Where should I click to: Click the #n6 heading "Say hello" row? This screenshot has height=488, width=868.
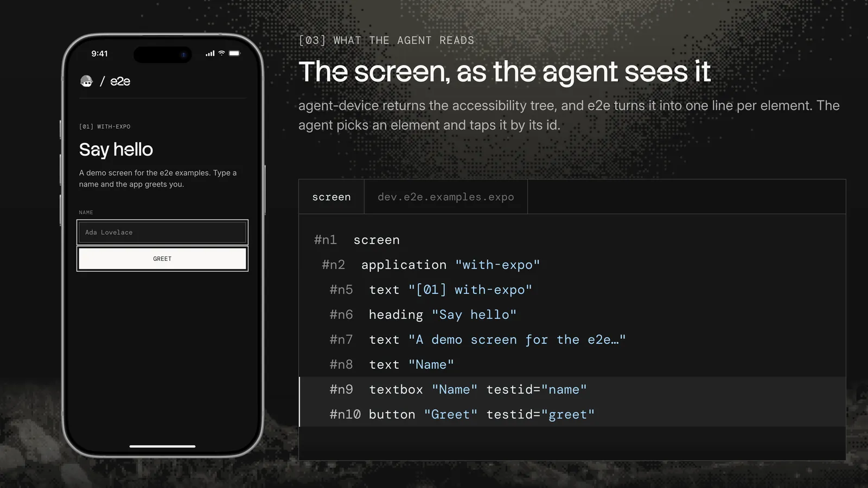(572, 314)
